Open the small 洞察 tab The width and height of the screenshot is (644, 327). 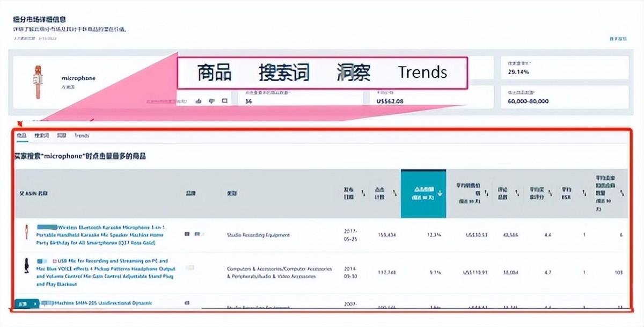point(62,136)
